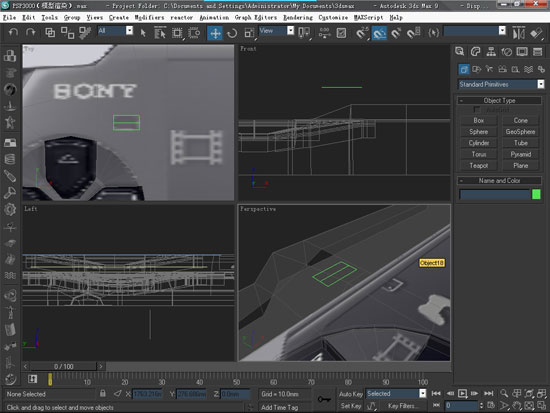Toggle Percent Snap button
This screenshot has height=413, width=550.
(x=396, y=33)
